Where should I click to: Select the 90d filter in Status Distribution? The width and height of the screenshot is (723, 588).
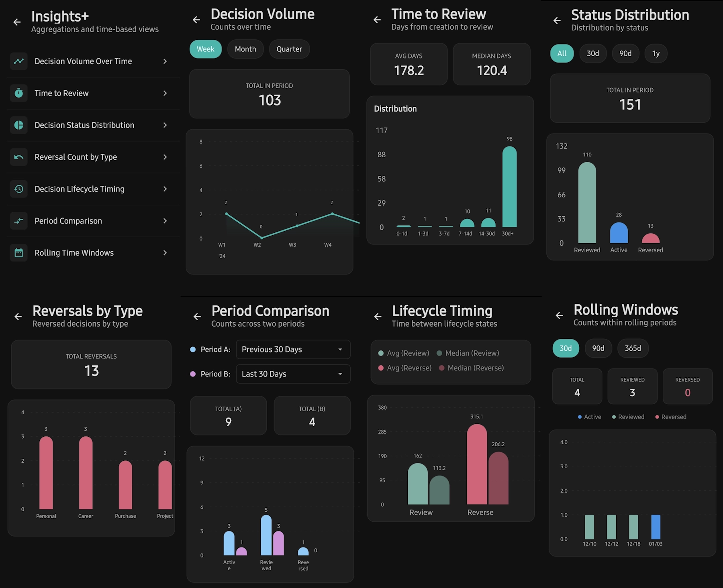(625, 53)
